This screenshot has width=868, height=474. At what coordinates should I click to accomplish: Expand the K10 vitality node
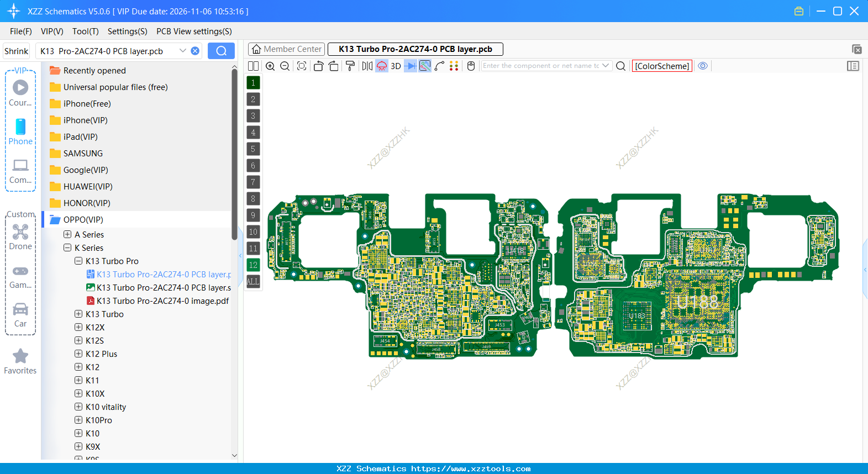coord(78,407)
